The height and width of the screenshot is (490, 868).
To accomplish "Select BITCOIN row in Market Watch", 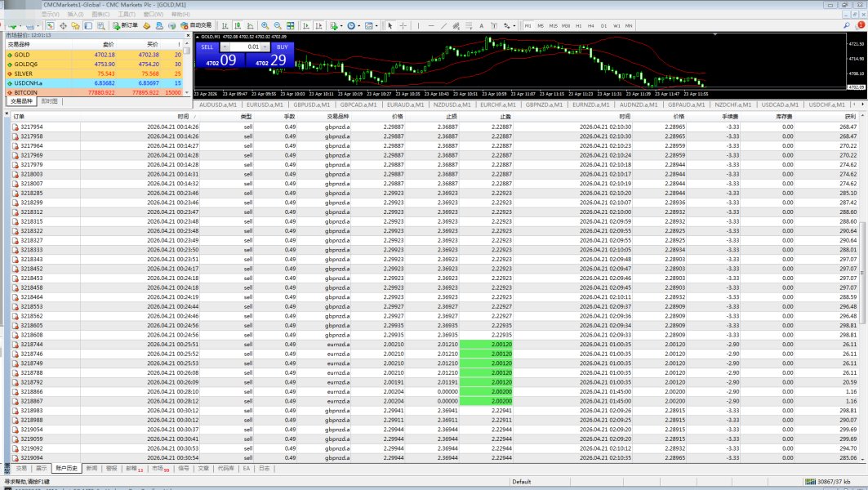I will [94, 92].
